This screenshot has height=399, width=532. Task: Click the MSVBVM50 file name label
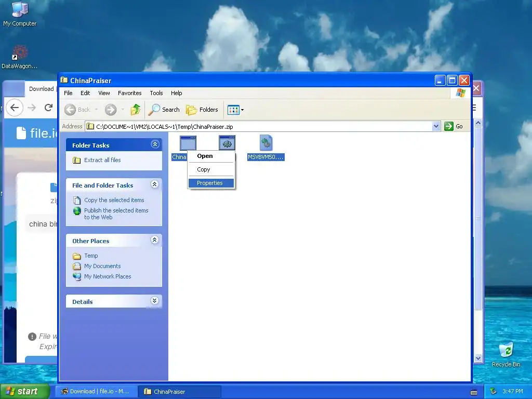[265, 157]
